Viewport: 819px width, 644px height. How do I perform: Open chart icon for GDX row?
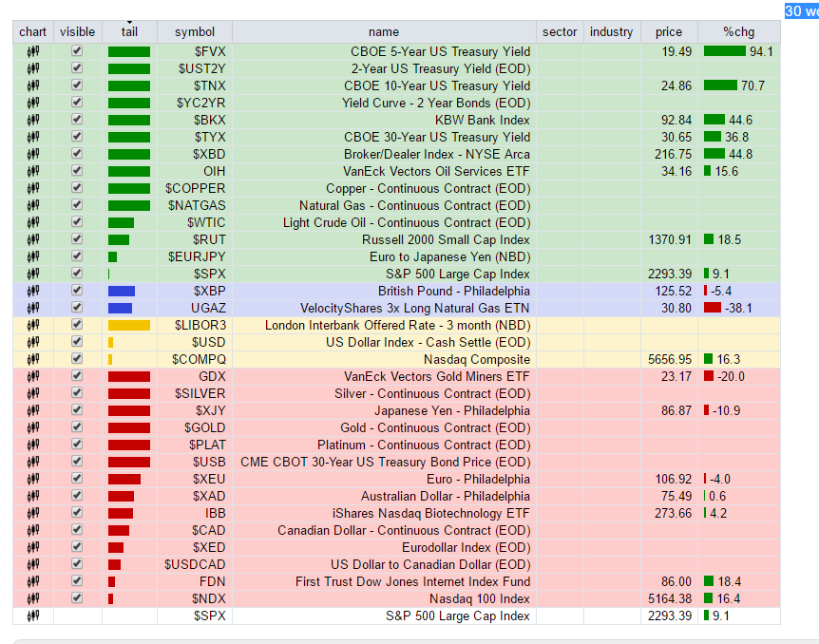pyautogui.click(x=33, y=377)
